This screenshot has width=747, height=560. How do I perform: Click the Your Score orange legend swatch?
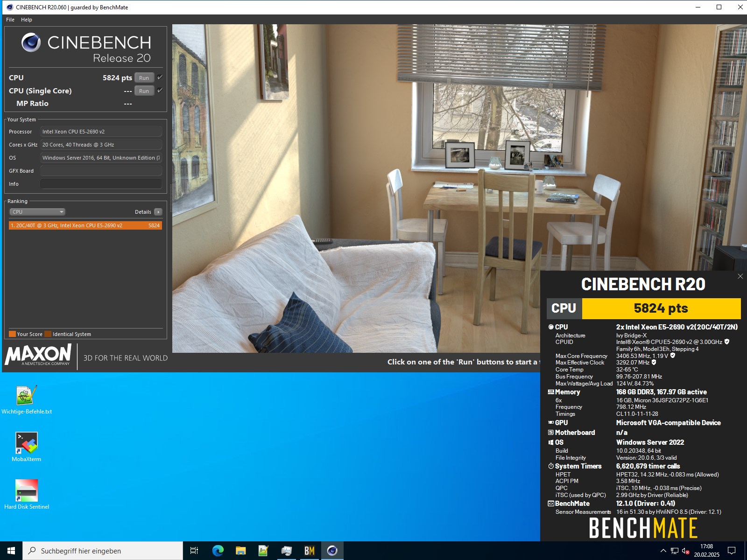click(x=13, y=334)
